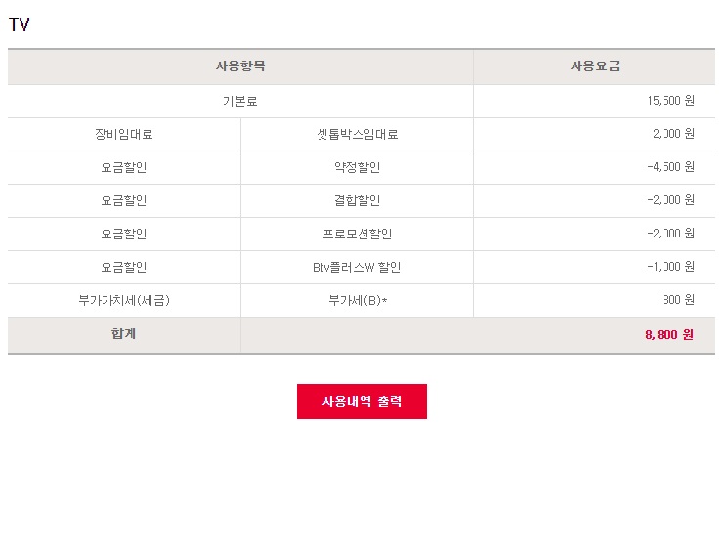Select the 부가세(B)* item cell
Image resolution: width=728 pixels, height=560 pixels.
pos(357,301)
